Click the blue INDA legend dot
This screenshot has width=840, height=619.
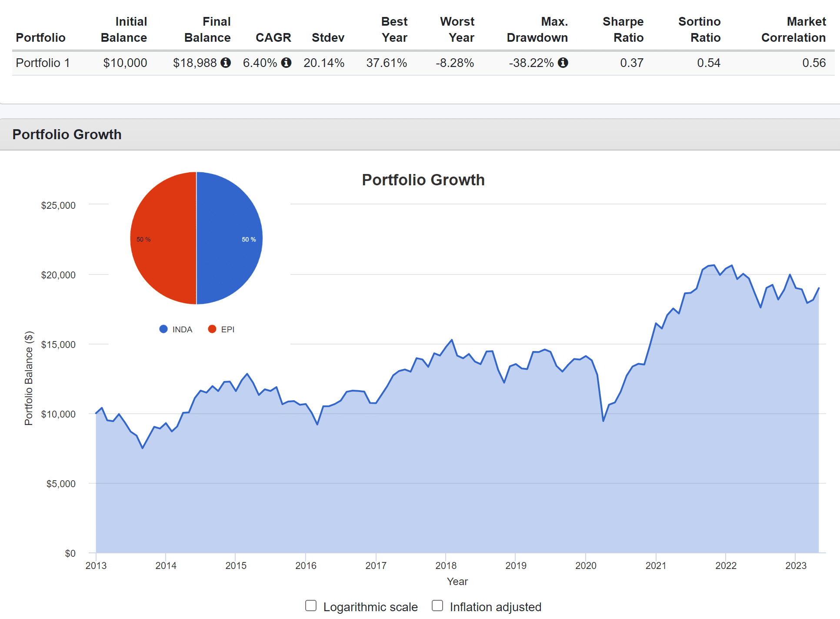(x=163, y=329)
